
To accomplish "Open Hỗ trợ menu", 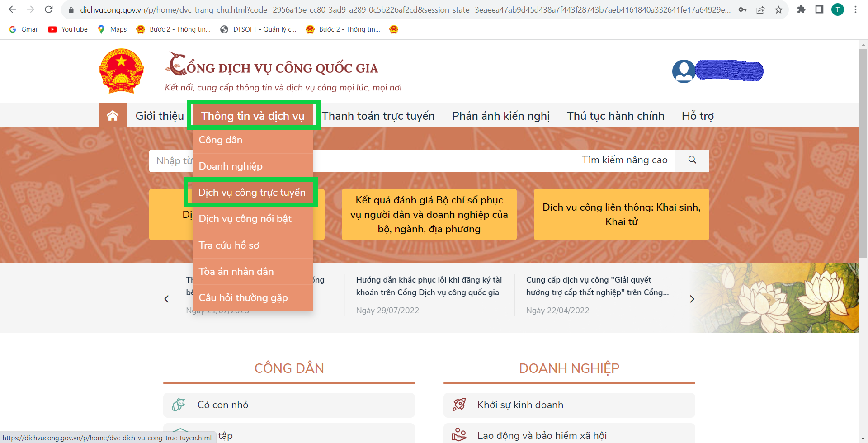I will [x=698, y=116].
